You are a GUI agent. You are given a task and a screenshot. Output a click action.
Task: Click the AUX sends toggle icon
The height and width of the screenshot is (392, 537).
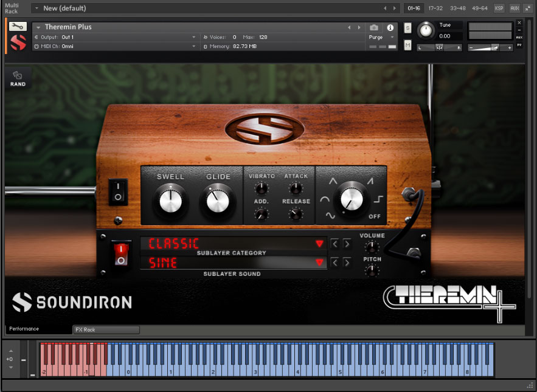click(x=519, y=37)
